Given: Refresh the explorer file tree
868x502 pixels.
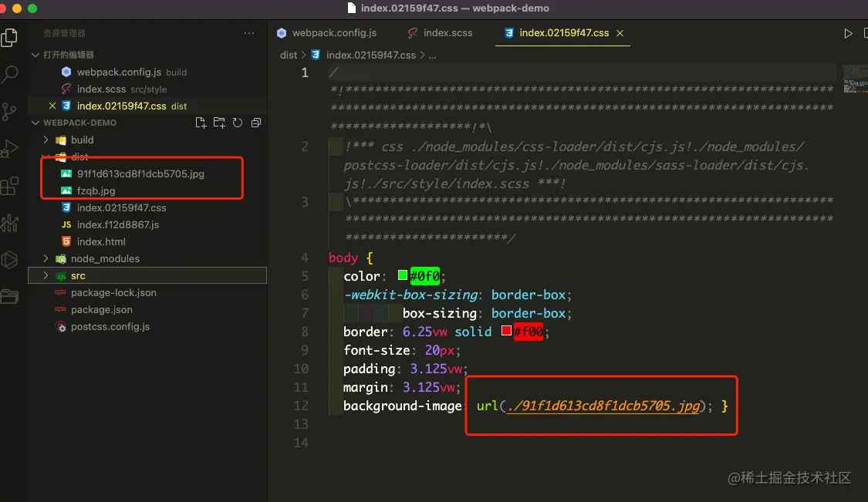Looking at the screenshot, I should [x=238, y=123].
